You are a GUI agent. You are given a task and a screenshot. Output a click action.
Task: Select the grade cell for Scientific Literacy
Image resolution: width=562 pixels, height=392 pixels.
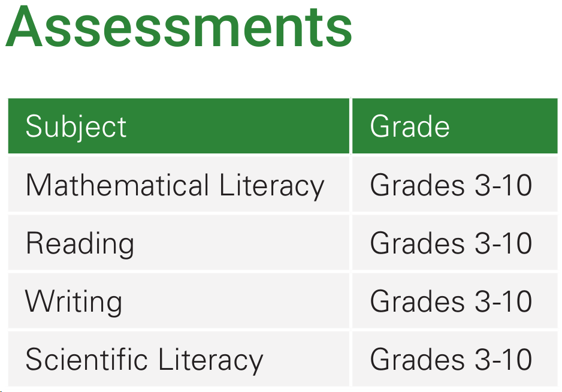coord(451,360)
